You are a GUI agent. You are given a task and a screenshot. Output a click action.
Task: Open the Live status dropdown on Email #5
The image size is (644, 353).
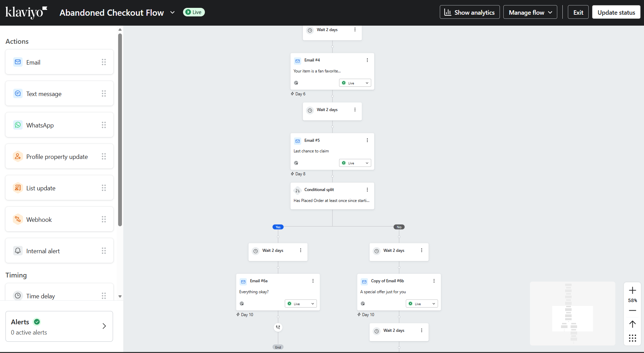pos(355,163)
